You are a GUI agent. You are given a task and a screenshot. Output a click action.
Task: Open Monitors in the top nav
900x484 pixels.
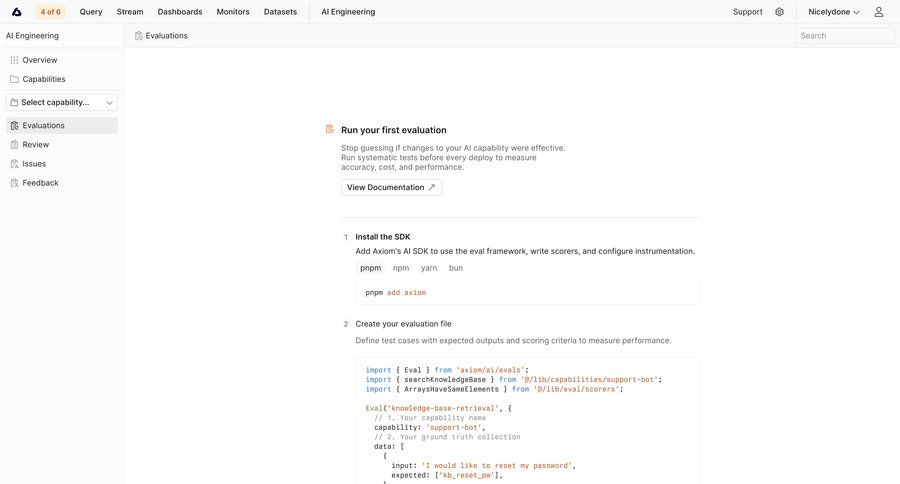[x=232, y=11]
